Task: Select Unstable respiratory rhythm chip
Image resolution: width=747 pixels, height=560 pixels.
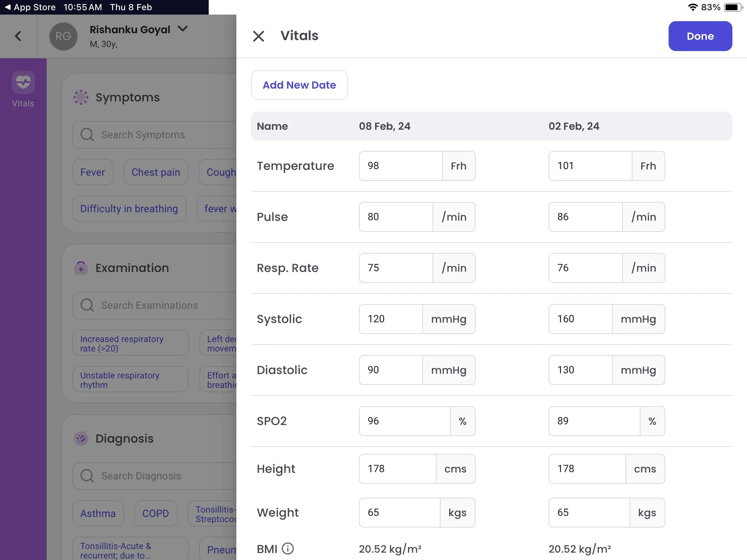Action: pos(130,380)
